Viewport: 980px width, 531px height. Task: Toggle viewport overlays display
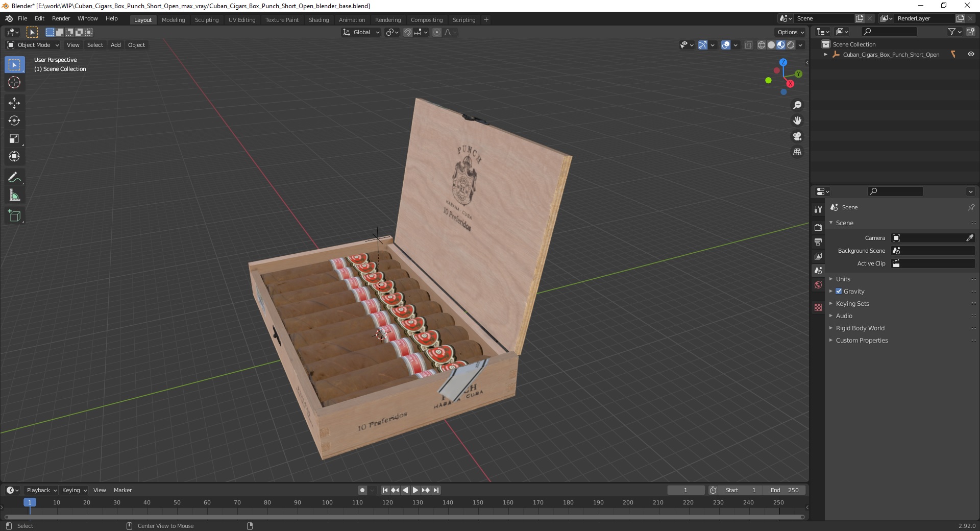point(726,45)
